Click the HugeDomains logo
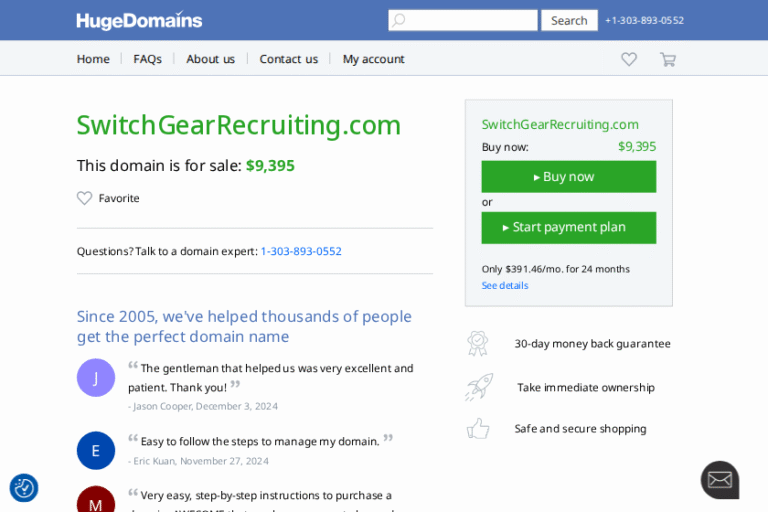This screenshot has width=768, height=512. point(139,20)
